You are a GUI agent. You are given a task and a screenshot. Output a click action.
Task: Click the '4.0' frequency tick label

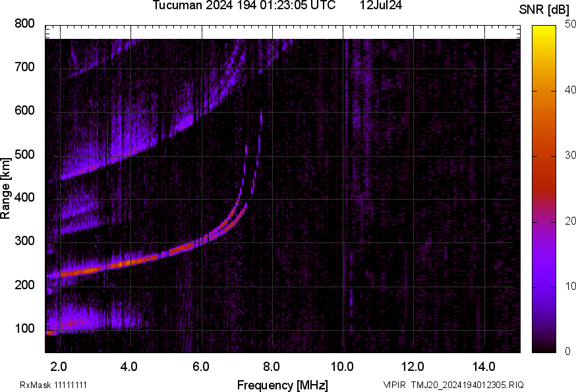129,366
